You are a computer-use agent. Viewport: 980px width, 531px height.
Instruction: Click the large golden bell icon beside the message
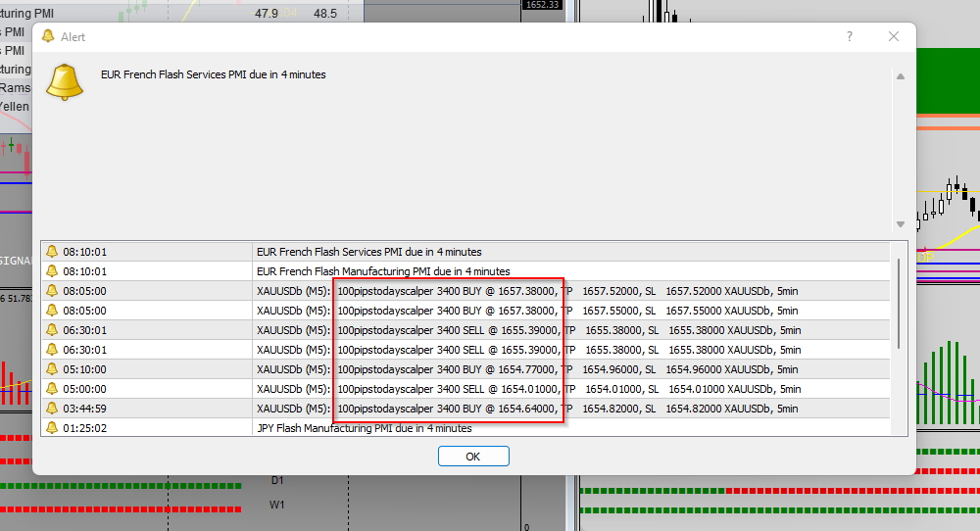[x=65, y=82]
